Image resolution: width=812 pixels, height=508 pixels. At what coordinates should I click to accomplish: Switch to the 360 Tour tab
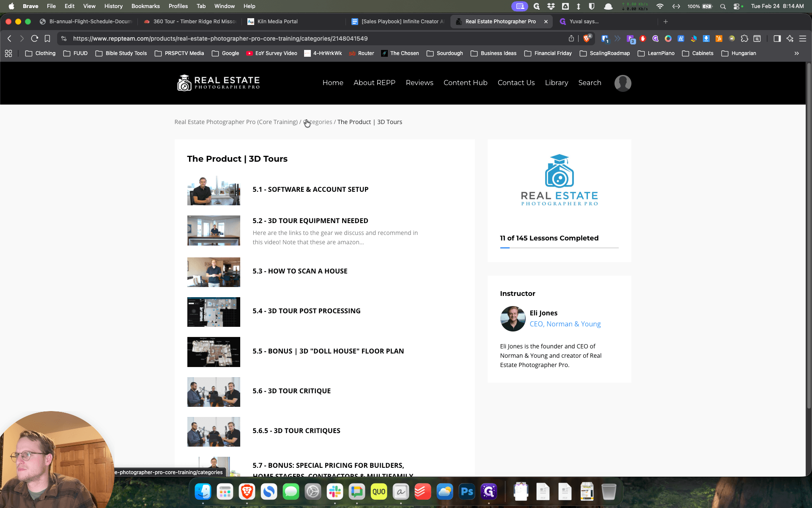point(189,22)
